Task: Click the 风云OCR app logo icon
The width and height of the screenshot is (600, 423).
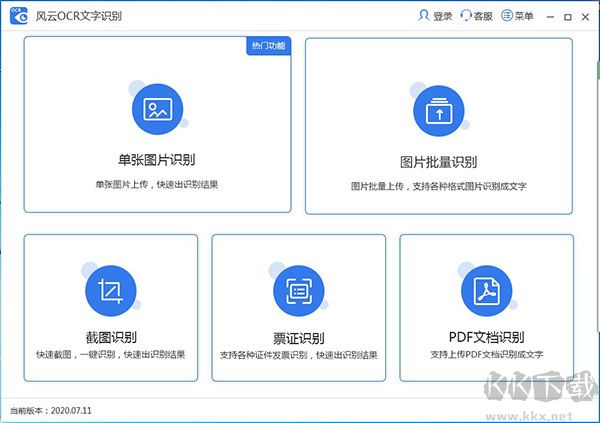Action: (19, 15)
